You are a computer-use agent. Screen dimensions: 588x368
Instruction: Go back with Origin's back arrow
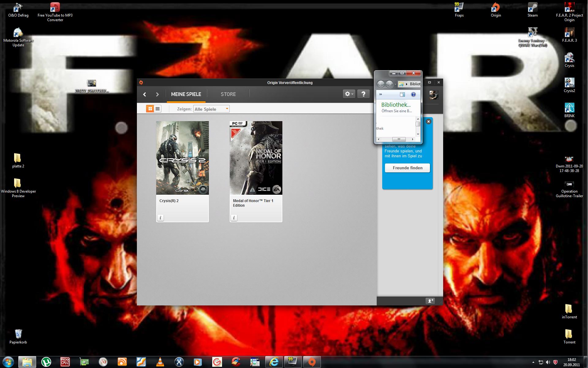[x=145, y=94]
